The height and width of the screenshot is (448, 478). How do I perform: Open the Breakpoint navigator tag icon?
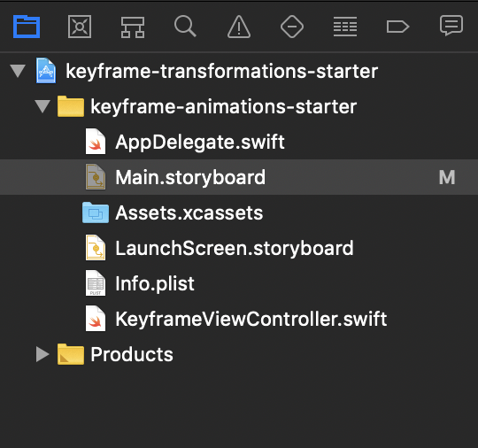tap(397, 27)
